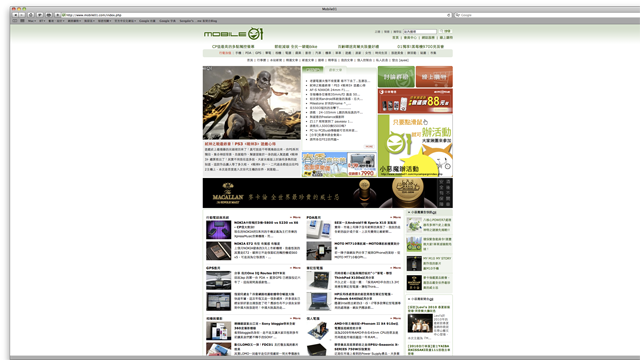Open the Seasonic X-SERIES 750W article title
Image resolution: width=640 pixels, height=360 pixels.
coord(367,347)
